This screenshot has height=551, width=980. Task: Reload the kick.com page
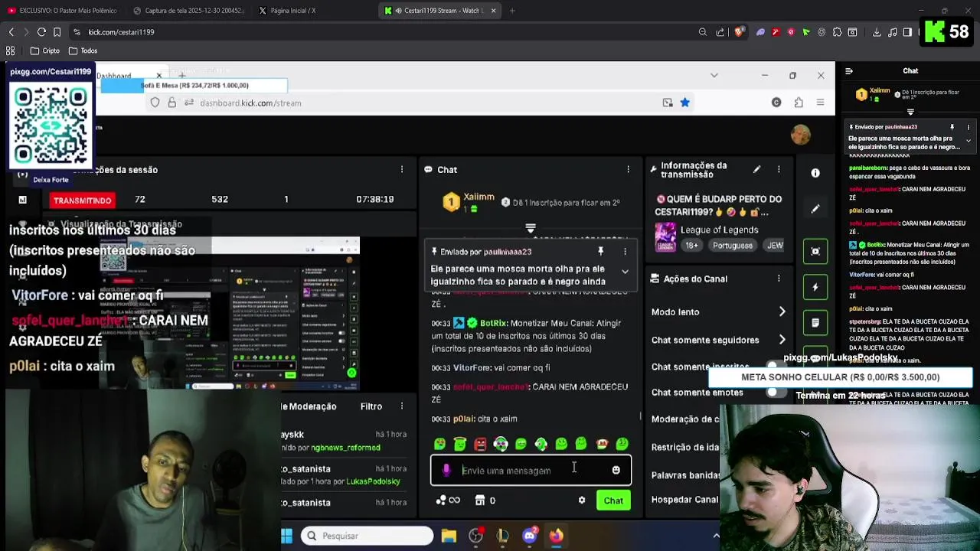41,32
